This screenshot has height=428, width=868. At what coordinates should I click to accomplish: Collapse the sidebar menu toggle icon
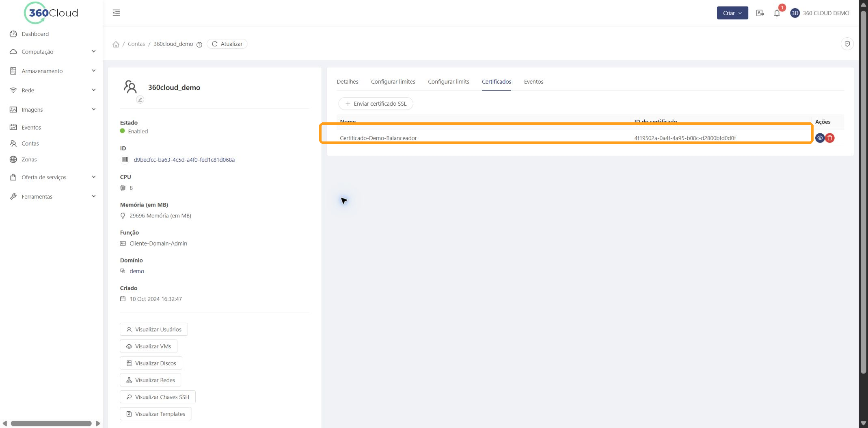point(117,13)
